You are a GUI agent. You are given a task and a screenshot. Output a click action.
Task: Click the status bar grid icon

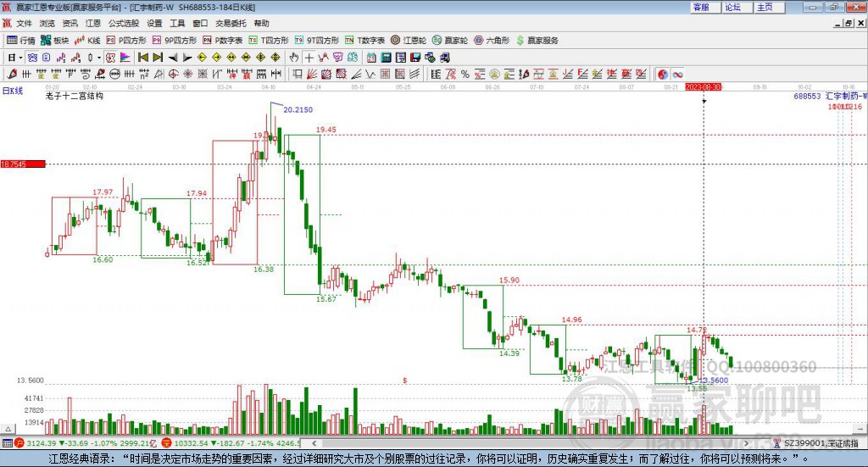click(7, 443)
